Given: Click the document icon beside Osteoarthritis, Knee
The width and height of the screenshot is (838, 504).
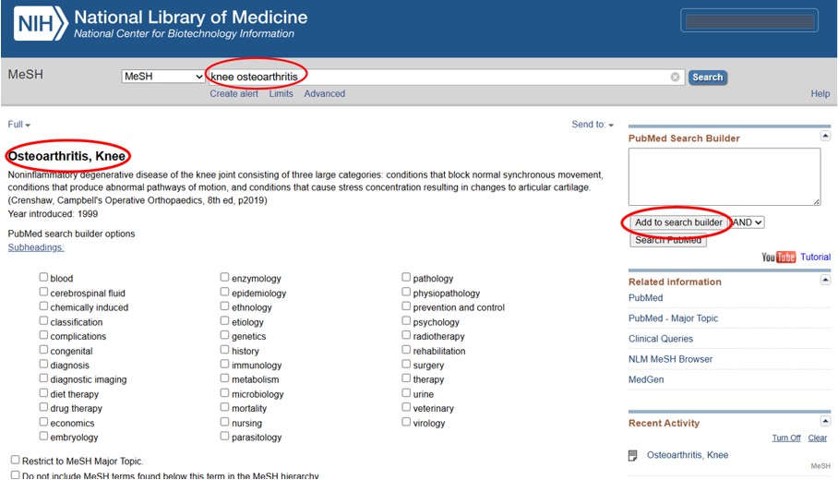Looking at the screenshot, I should point(633,455).
